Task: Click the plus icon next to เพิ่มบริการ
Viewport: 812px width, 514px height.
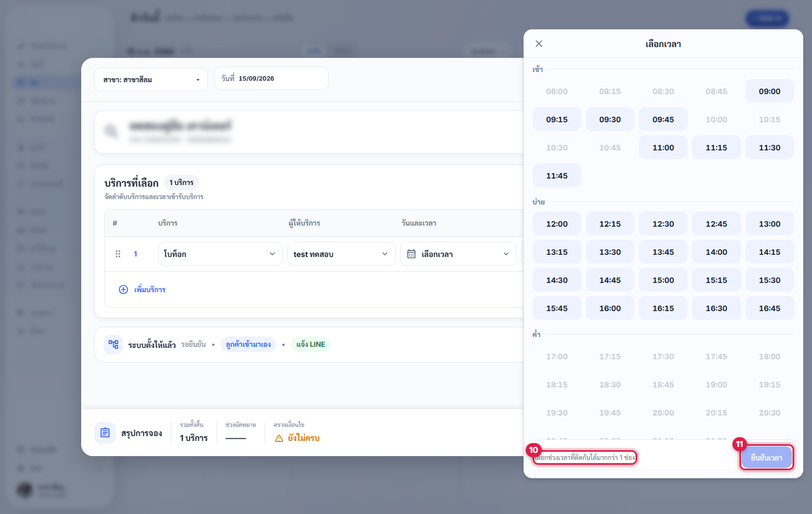Action: click(x=123, y=289)
